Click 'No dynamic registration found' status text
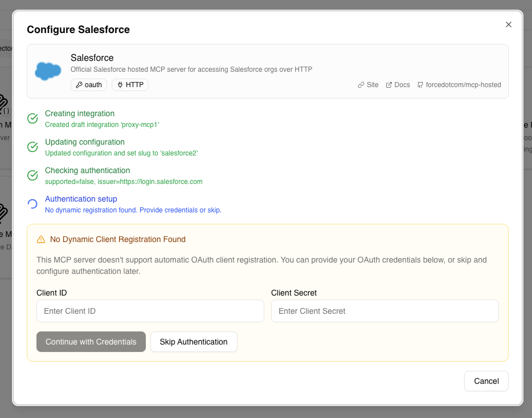This screenshot has height=418, width=532. [133, 210]
